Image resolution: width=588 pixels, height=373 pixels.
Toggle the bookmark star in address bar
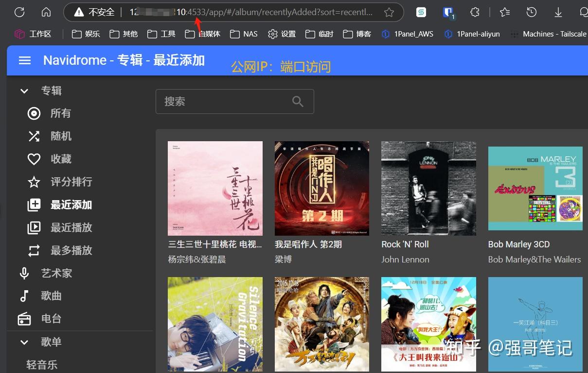tap(389, 12)
